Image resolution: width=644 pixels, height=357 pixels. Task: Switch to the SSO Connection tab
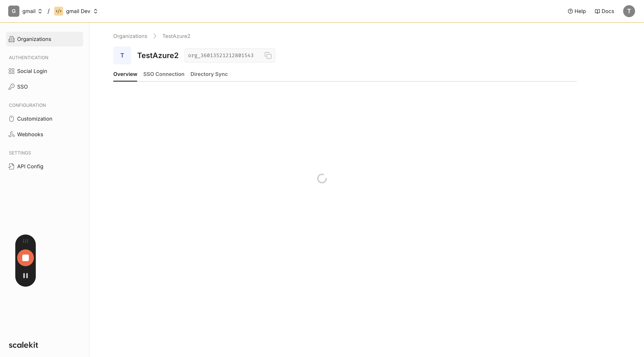164,74
